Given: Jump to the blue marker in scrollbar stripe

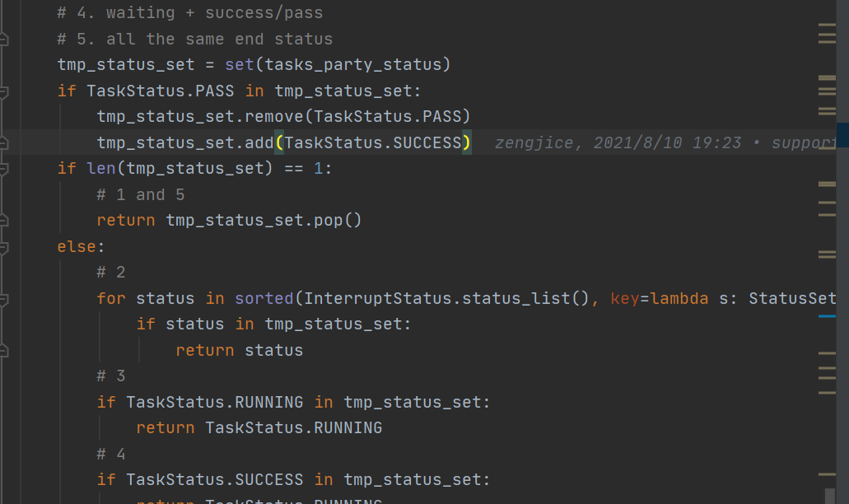Looking at the screenshot, I should [827, 315].
